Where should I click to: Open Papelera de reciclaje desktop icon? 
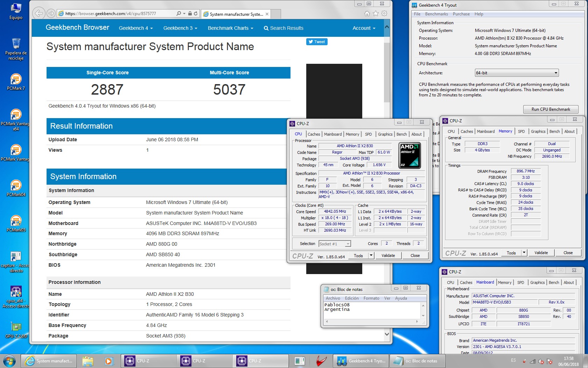tap(16, 49)
